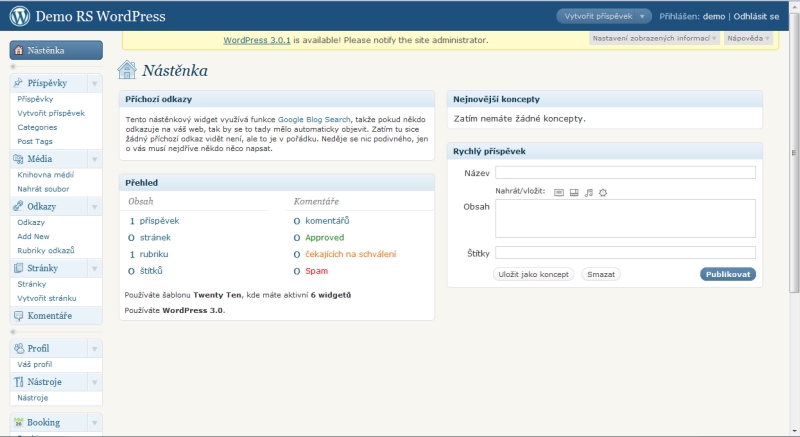The width and height of the screenshot is (800, 437).
Task: Toggle the Profil menu arrow
Action: tap(94, 349)
